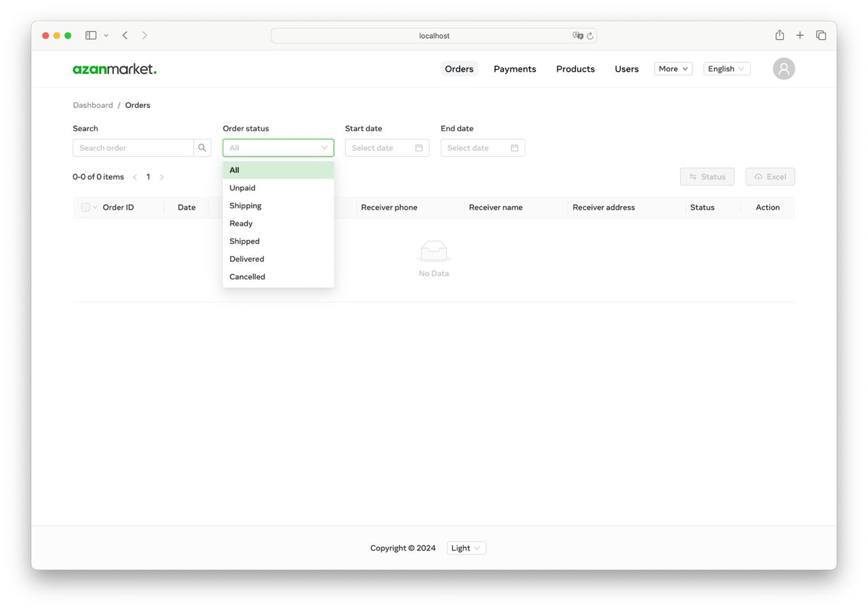This screenshot has width=868, height=611.
Task: Open the Products section
Action: (x=575, y=68)
